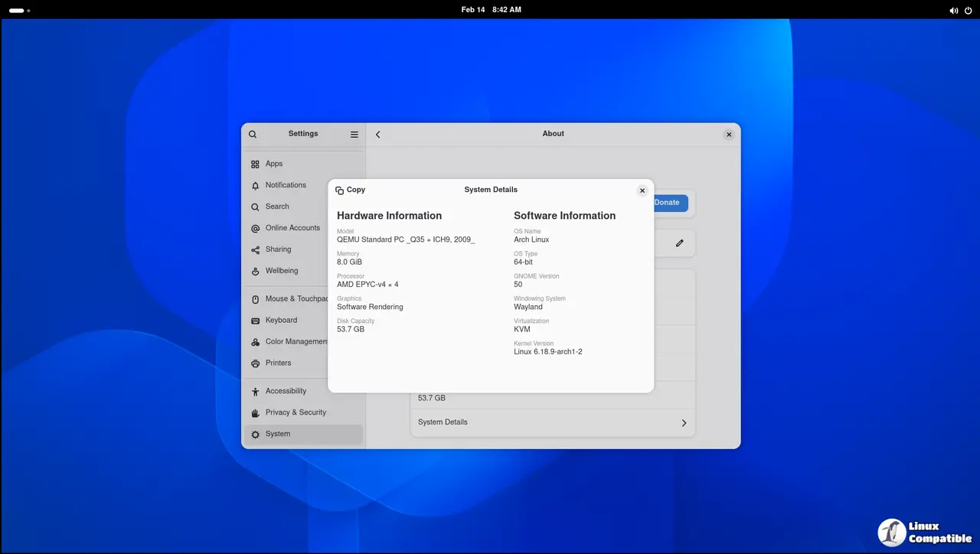This screenshot has height=554, width=980.
Task: Go back with the About back arrow
Action: (378, 135)
